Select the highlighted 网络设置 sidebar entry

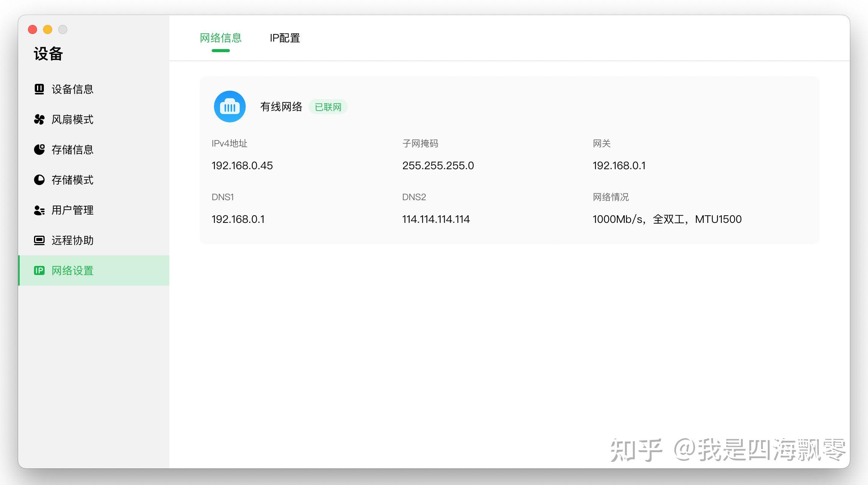point(72,270)
